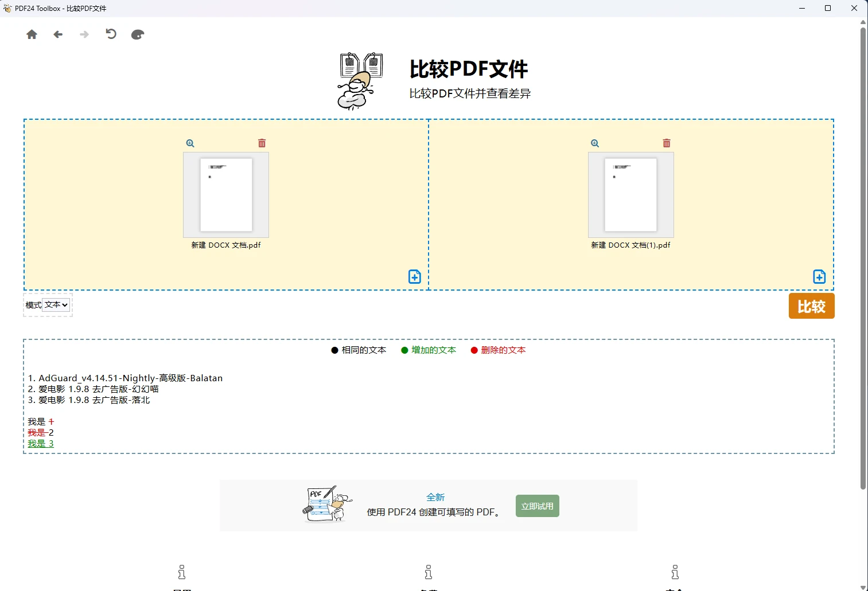Click the home icon in the toolbar
Screen dimensions: 868x591
pyautogui.click(x=32, y=34)
